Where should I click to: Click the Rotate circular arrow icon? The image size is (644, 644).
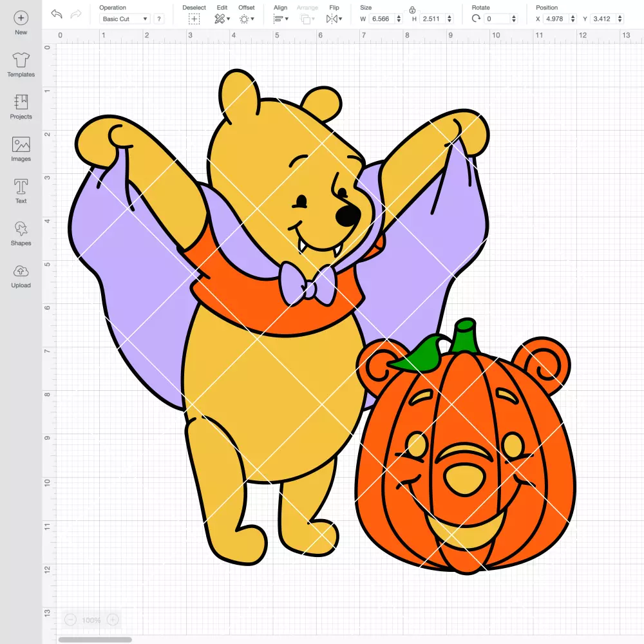[476, 19]
